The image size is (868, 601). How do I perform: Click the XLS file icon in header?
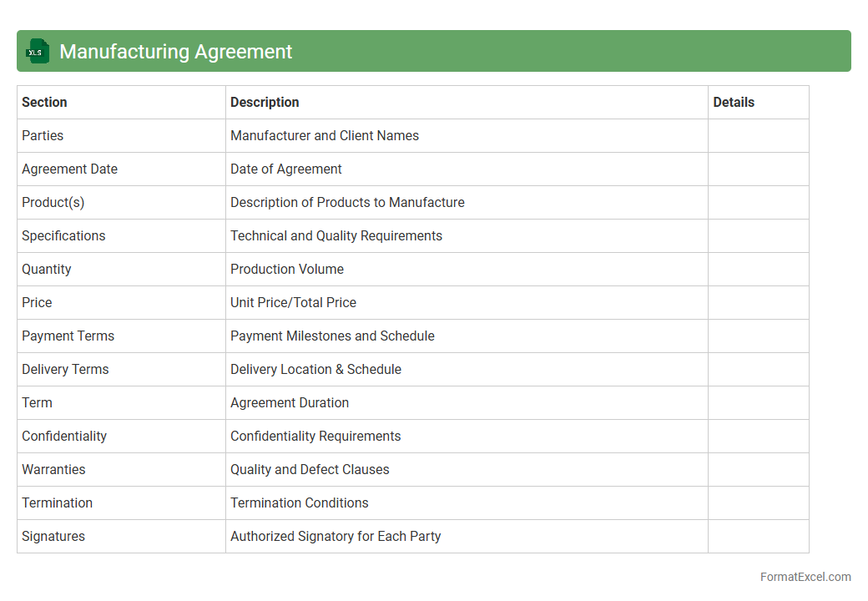(x=38, y=52)
